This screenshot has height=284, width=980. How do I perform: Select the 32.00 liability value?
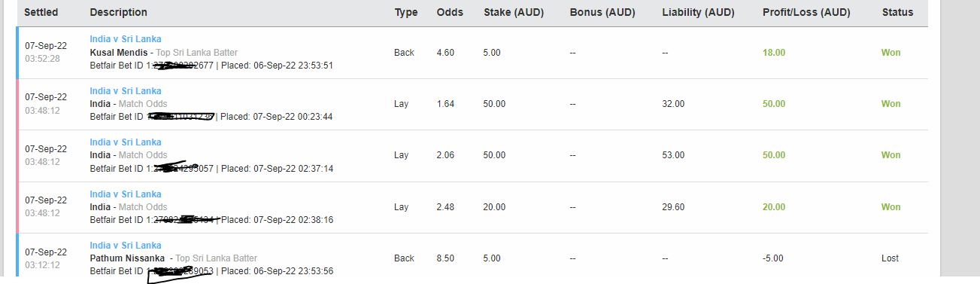[673, 104]
